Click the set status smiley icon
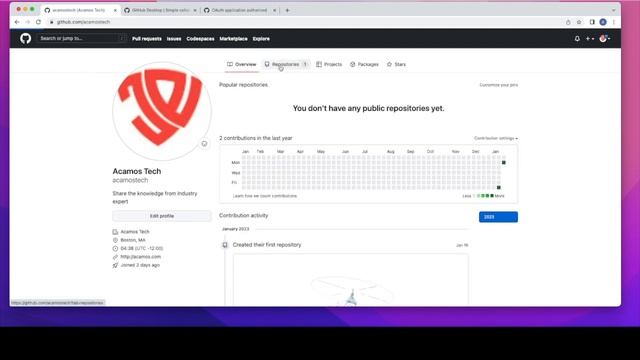This screenshot has width=640, height=360. 204,144
